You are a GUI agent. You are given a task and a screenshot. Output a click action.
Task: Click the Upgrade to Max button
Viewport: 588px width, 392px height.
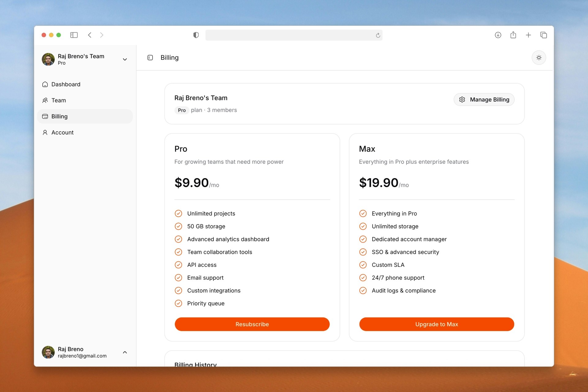[x=436, y=324]
